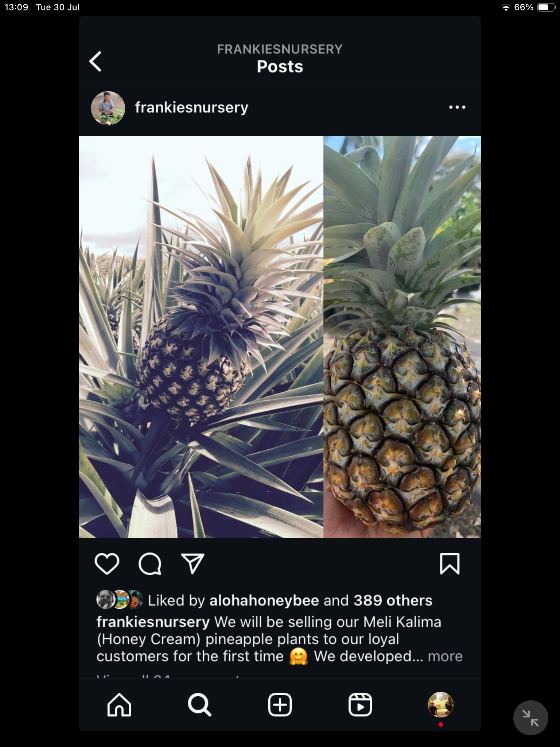560x747 pixels.
Task: Exit full screen with the collapse arrows button
Action: pos(531,718)
